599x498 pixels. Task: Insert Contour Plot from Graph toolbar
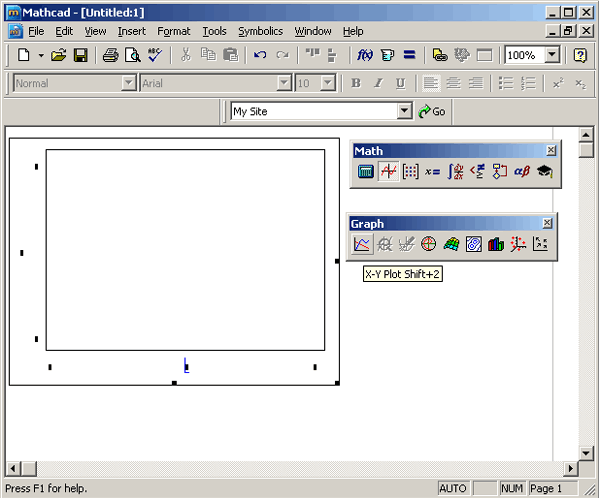pos(473,244)
